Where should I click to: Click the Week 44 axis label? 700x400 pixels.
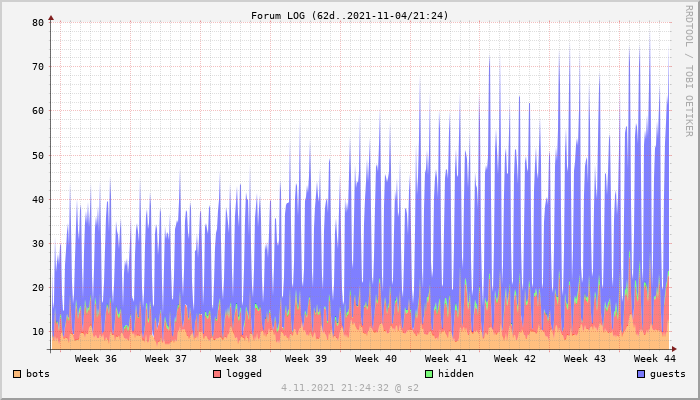point(655,358)
